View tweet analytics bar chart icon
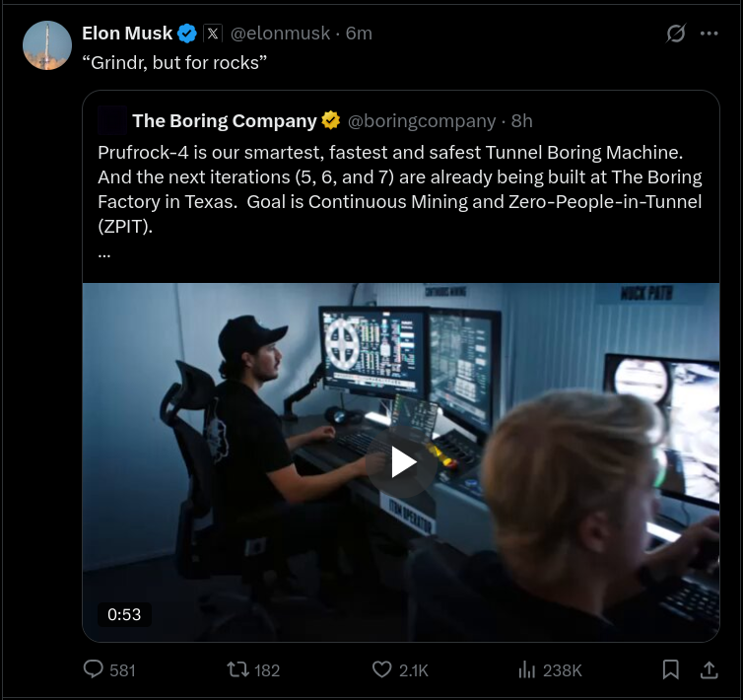743x700 pixels. click(x=527, y=669)
